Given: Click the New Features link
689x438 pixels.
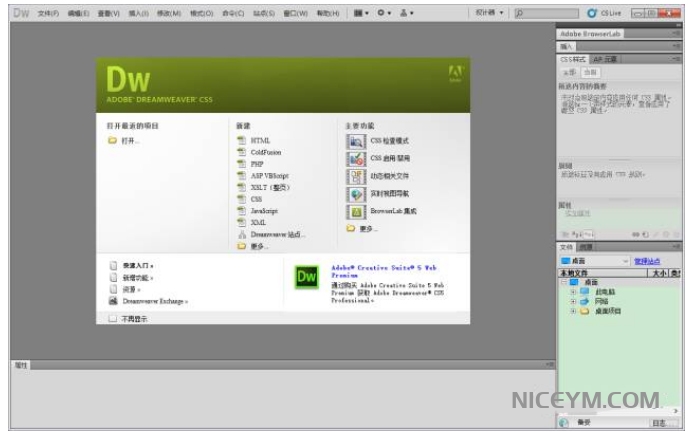Looking at the screenshot, I should click(x=138, y=278).
